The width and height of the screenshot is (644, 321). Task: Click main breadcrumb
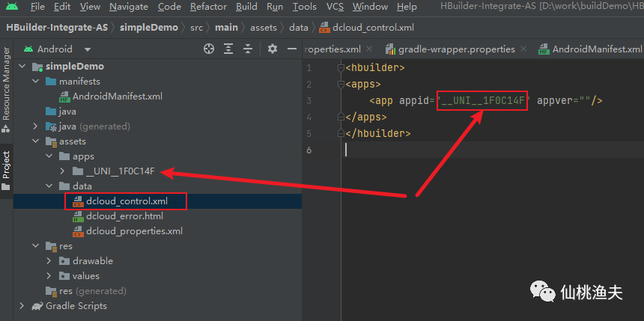tap(227, 28)
